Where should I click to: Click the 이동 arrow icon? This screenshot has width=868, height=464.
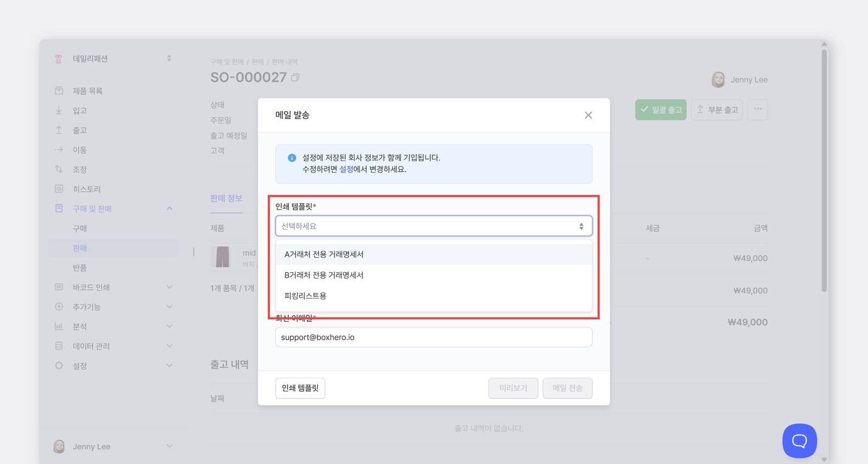point(59,149)
